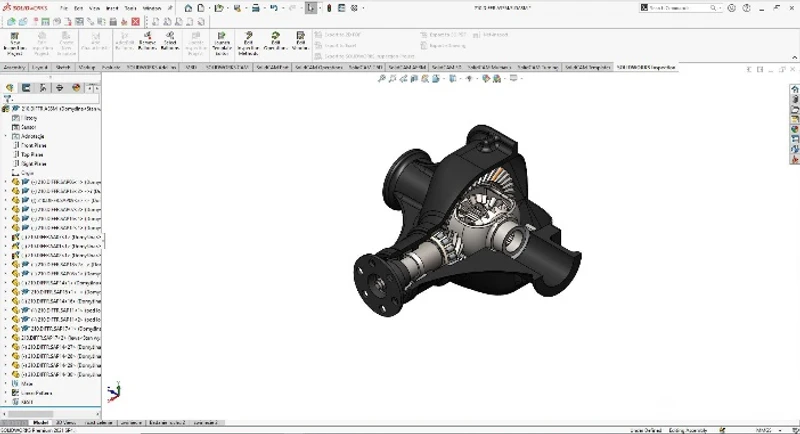Launch the Template Editor from the ribbon
800x434 pixels.
(x=221, y=44)
